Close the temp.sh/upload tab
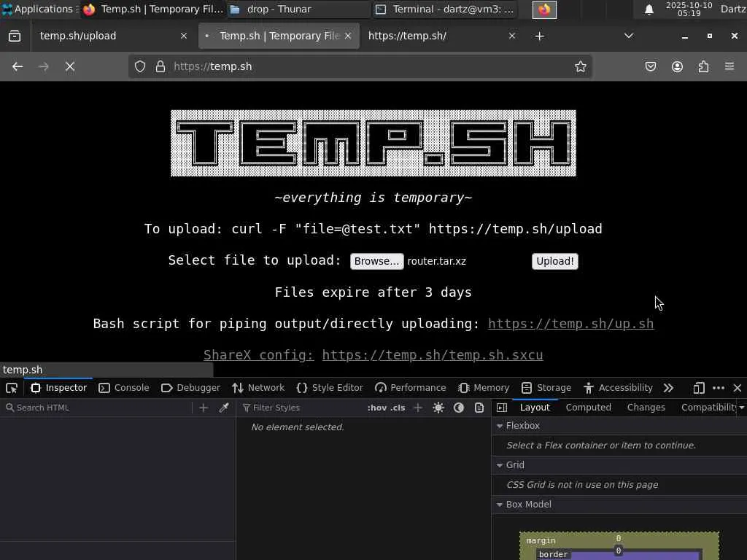 coord(183,36)
